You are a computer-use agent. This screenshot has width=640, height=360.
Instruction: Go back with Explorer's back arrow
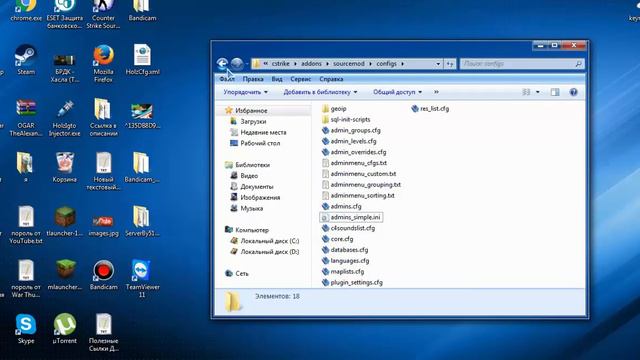pyautogui.click(x=222, y=64)
